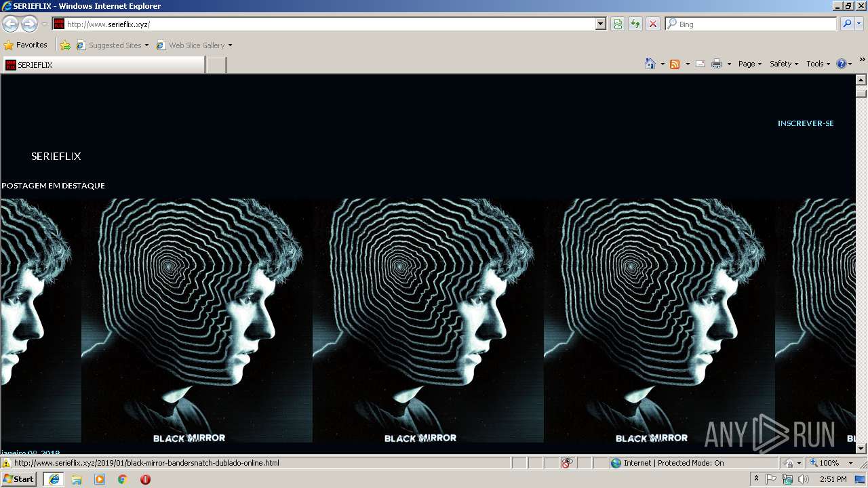Open the media player taskbar icon

click(x=100, y=479)
